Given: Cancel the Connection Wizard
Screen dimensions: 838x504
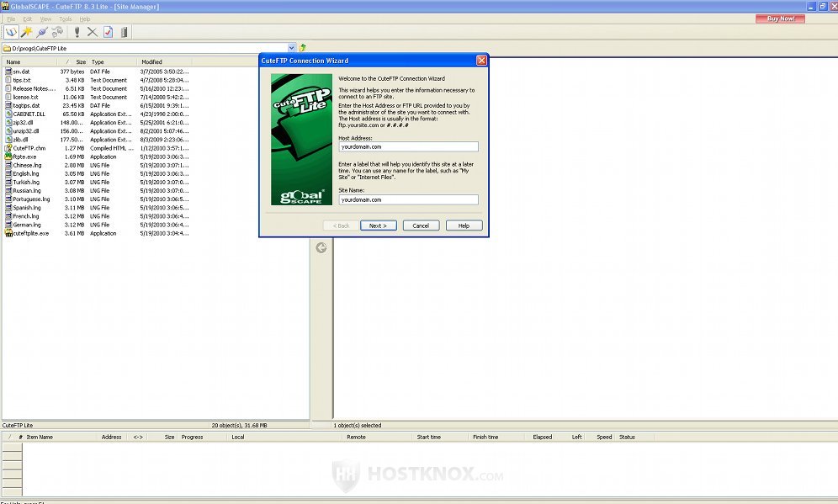Looking at the screenshot, I should (422, 225).
